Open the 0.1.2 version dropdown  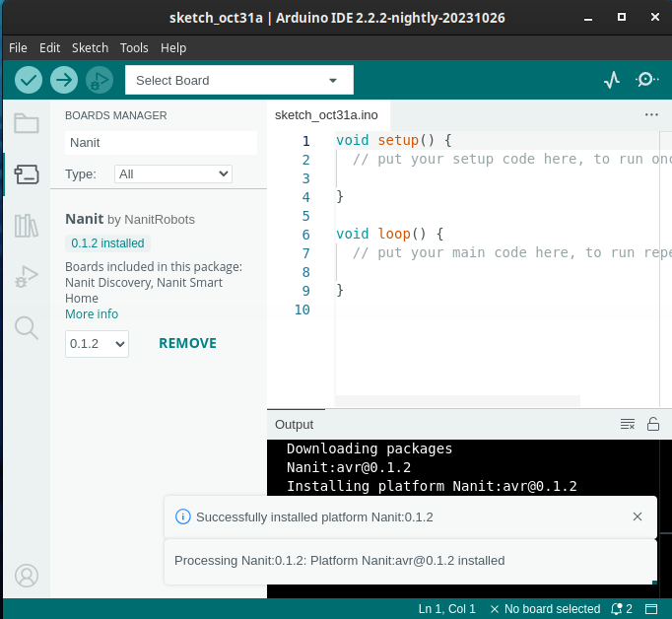point(97,344)
